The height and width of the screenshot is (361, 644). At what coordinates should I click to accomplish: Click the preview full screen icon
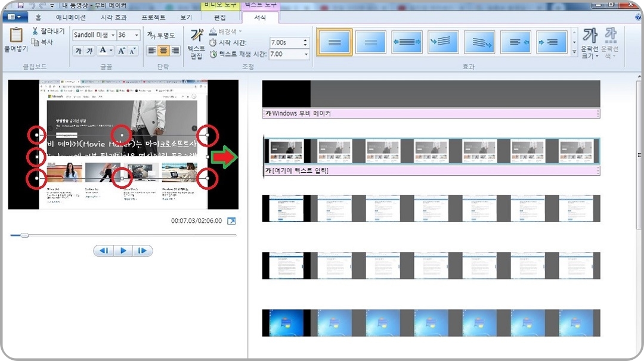point(231,221)
